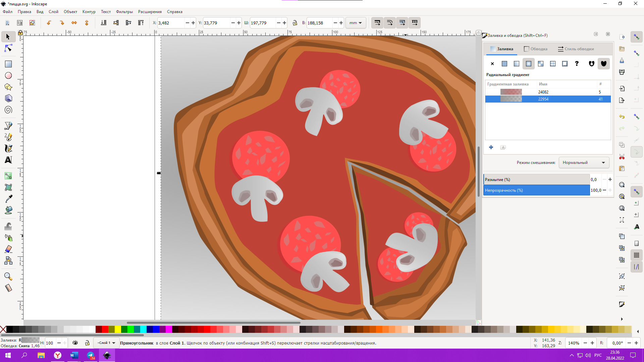Toggle current layer visibility eye
The height and width of the screenshot is (362, 644).
75,343
